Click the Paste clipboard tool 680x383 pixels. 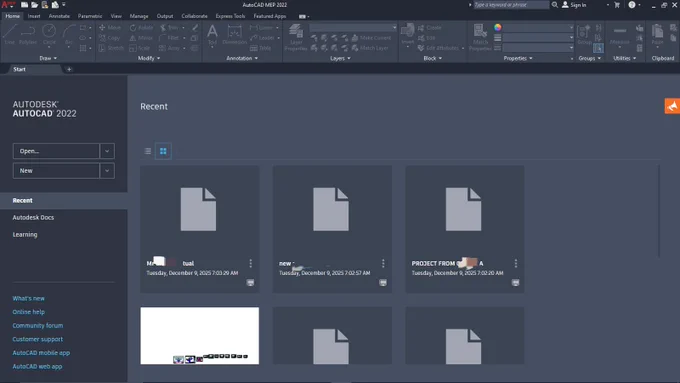coord(657,35)
